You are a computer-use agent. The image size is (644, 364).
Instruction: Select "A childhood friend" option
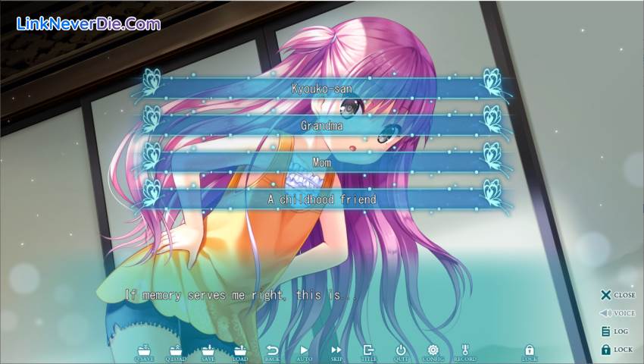click(321, 199)
